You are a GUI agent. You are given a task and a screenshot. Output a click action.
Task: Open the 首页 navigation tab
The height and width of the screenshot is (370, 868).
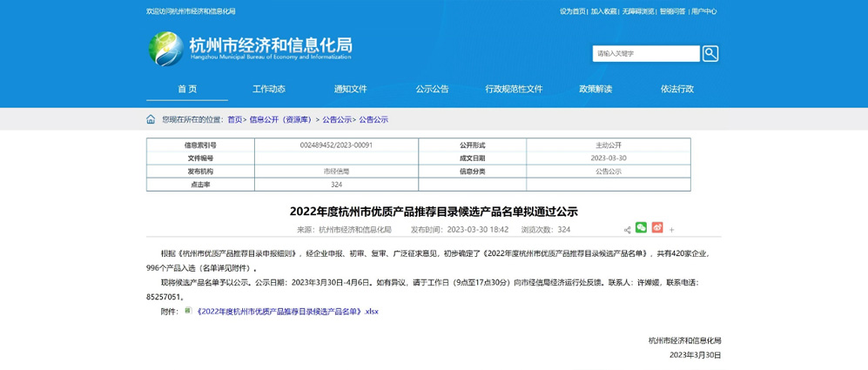(x=187, y=89)
